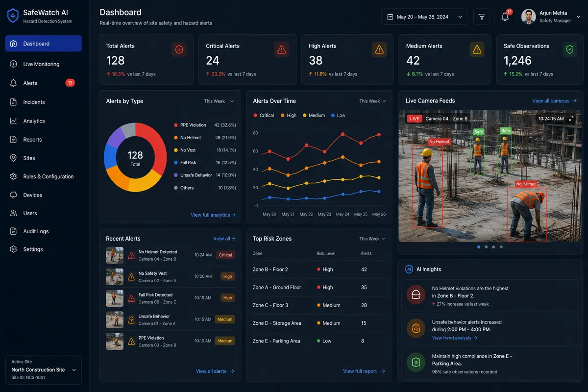Click View full report link

pos(364,371)
